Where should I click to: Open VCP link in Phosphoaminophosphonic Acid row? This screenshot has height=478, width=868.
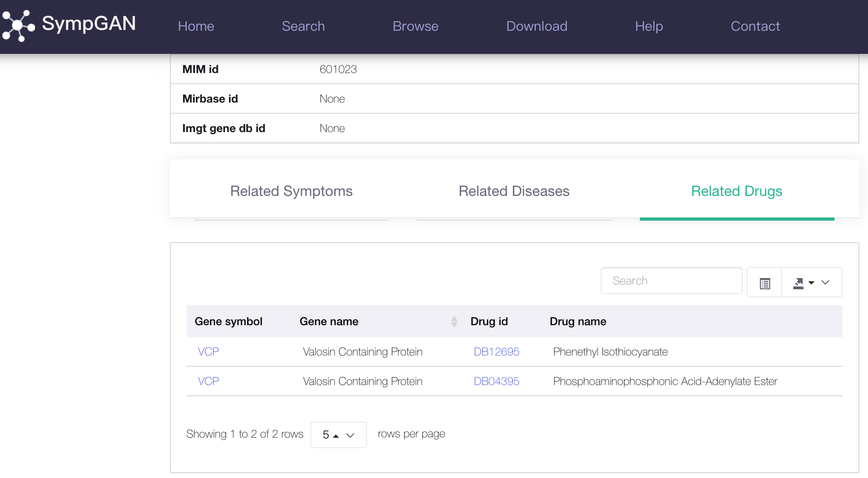click(x=208, y=381)
